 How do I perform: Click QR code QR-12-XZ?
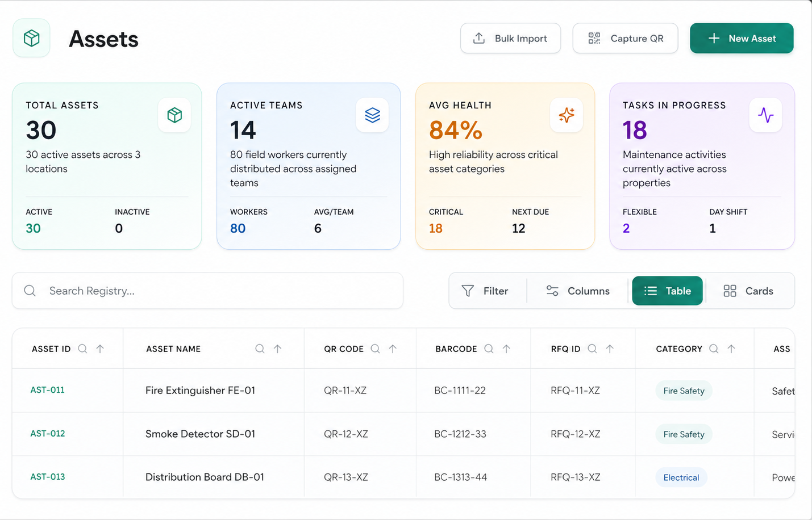tap(346, 434)
